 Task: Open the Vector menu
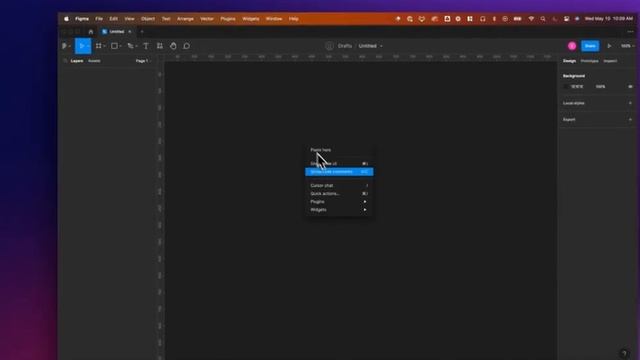pyautogui.click(x=207, y=19)
